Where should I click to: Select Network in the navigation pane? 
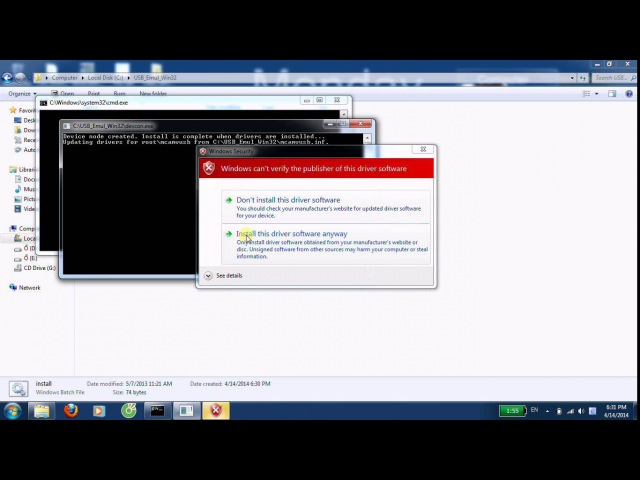point(25,288)
